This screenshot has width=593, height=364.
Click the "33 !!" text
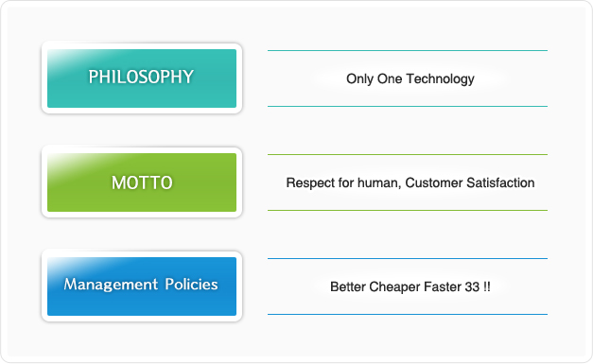pyautogui.click(x=478, y=286)
